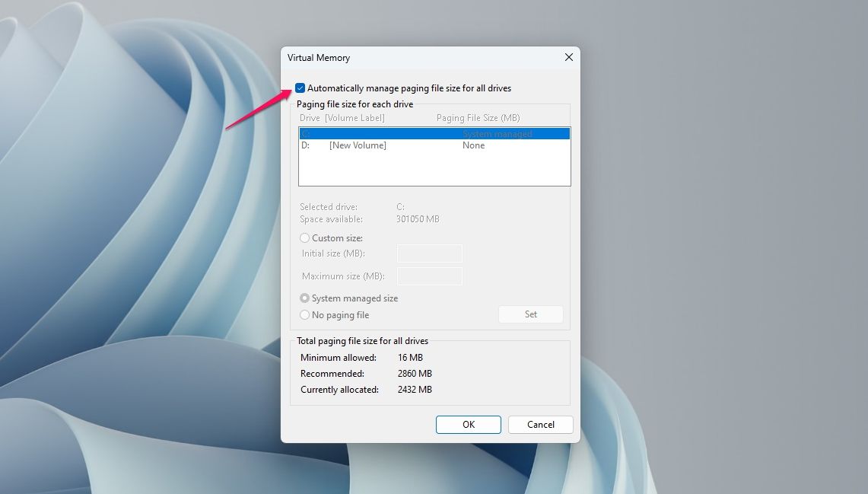Choose the No paging file option

tap(304, 314)
